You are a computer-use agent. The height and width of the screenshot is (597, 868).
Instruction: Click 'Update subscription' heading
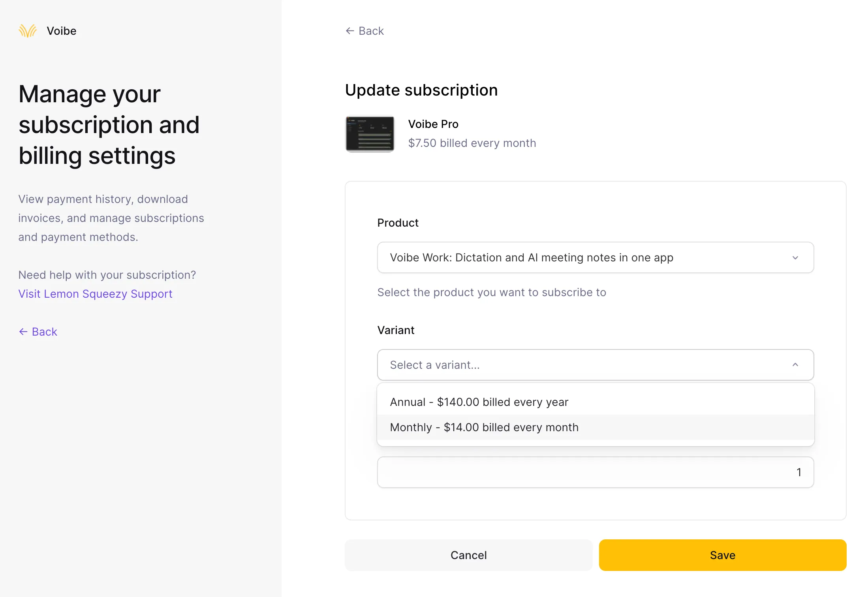(421, 90)
